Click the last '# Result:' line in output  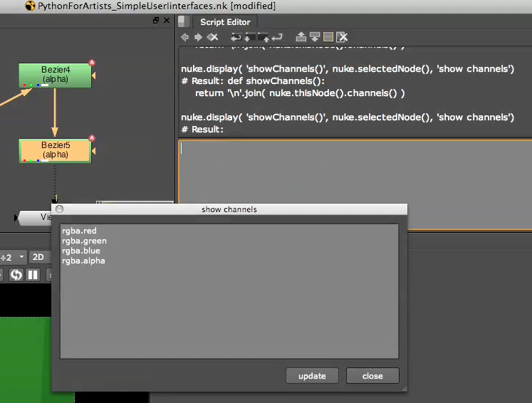[202, 130]
